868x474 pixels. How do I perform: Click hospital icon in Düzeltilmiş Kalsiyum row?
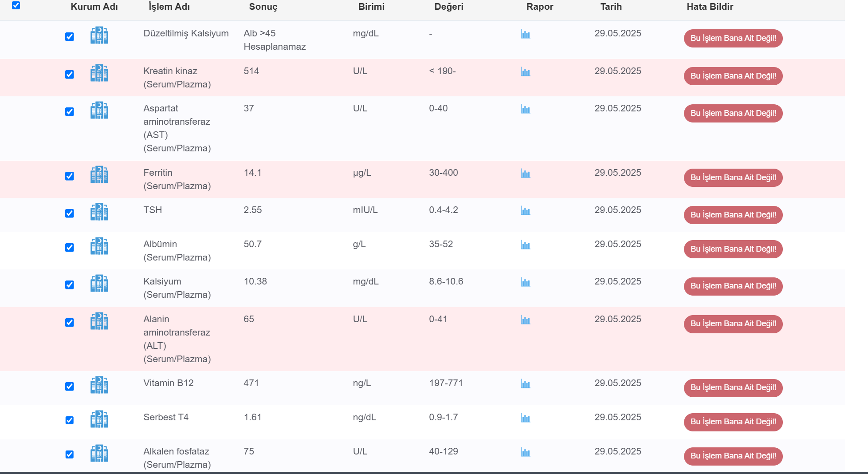coord(99,35)
